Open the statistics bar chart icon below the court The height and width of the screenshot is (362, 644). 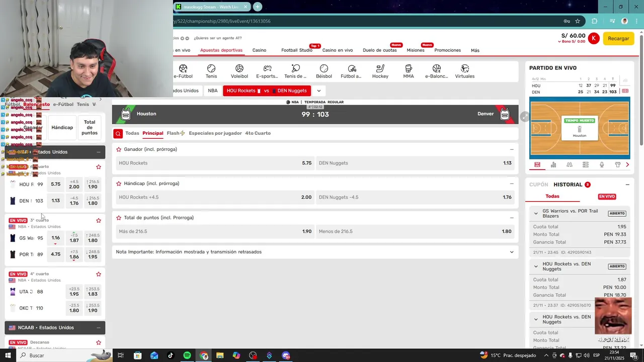coord(553,164)
